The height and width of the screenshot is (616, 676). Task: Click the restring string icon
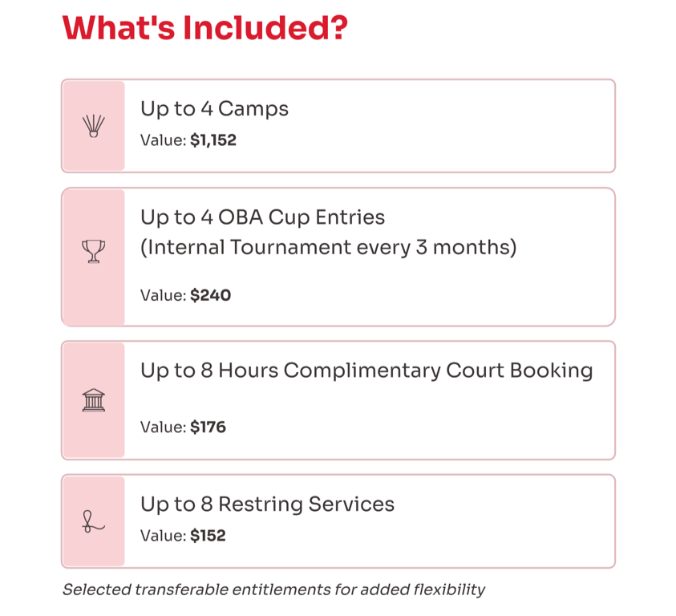(94, 523)
